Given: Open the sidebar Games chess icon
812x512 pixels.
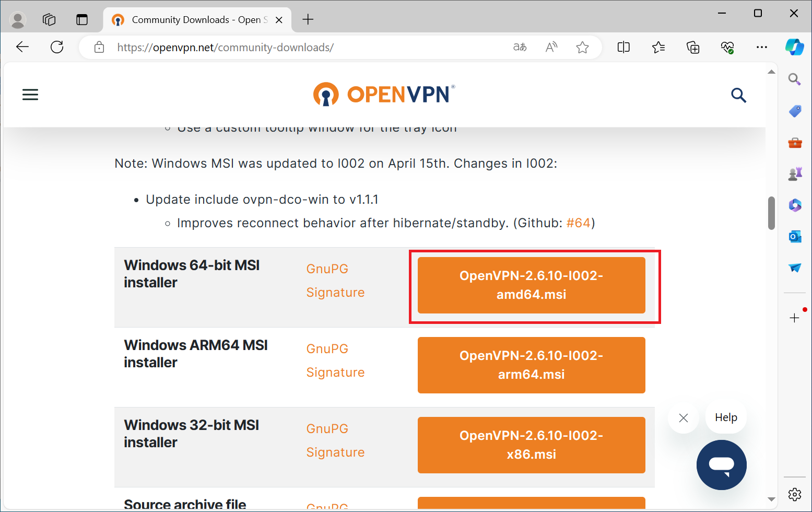Looking at the screenshot, I should (x=795, y=174).
